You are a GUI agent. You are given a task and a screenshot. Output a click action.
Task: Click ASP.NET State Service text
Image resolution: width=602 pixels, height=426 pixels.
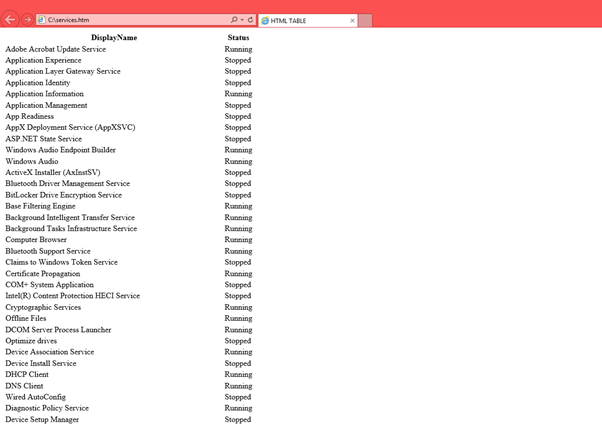tap(44, 139)
